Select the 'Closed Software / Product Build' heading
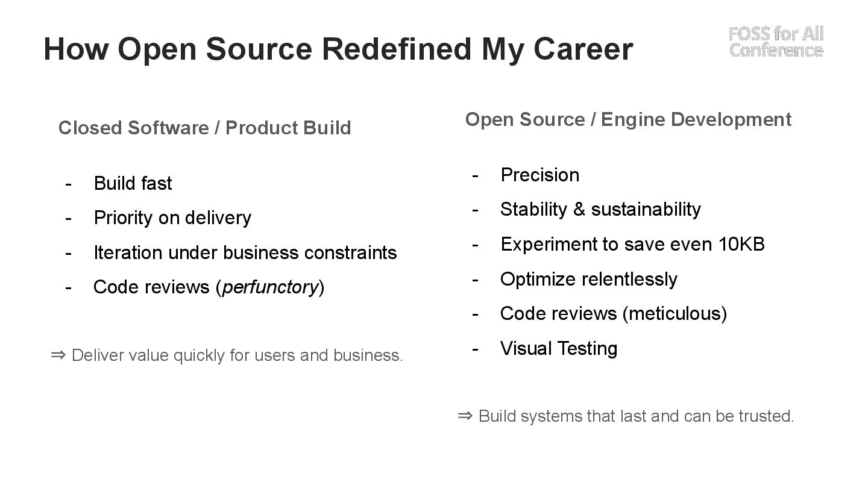 (x=205, y=128)
